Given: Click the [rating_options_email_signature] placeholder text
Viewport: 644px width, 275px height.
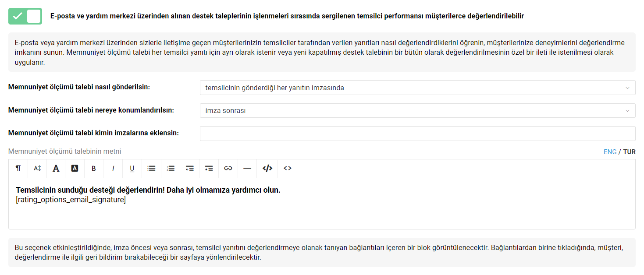Looking at the screenshot, I should (71, 200).
